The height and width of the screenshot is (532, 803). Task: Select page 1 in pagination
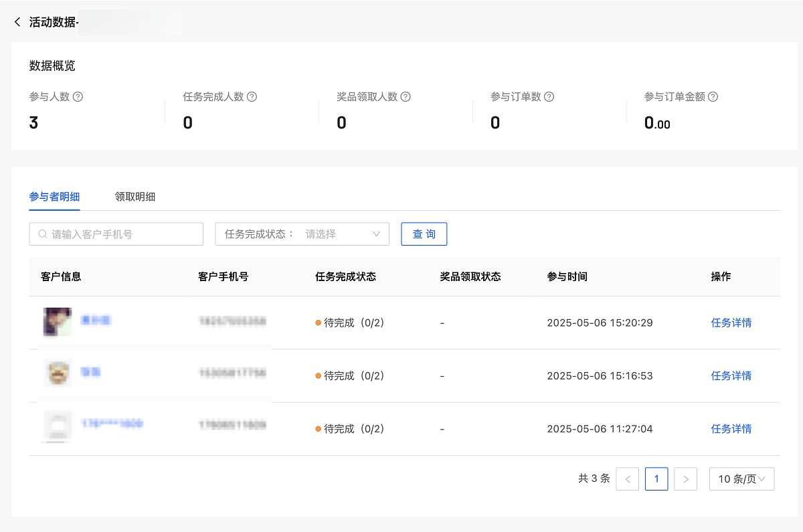tap(656, 479)
